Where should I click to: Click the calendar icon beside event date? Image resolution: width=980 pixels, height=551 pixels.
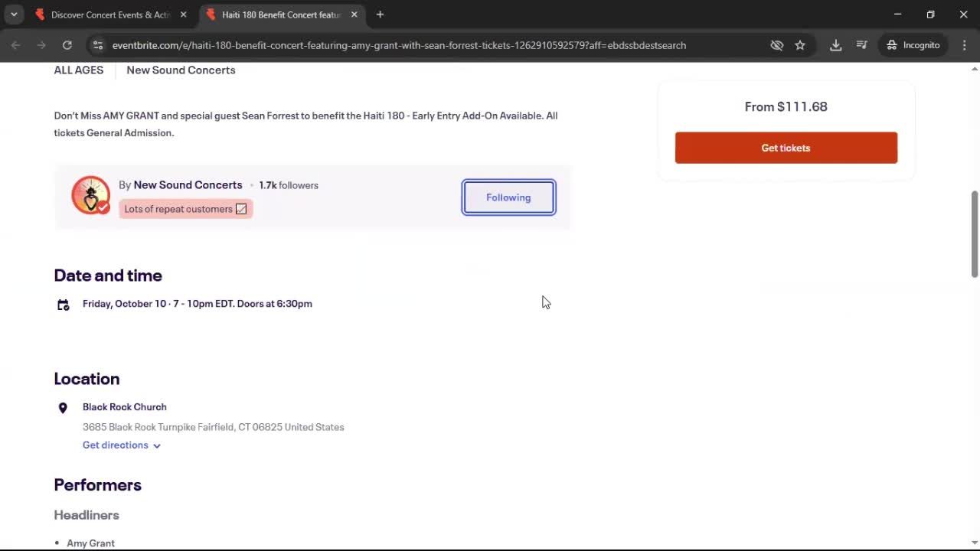click(64, 305)
